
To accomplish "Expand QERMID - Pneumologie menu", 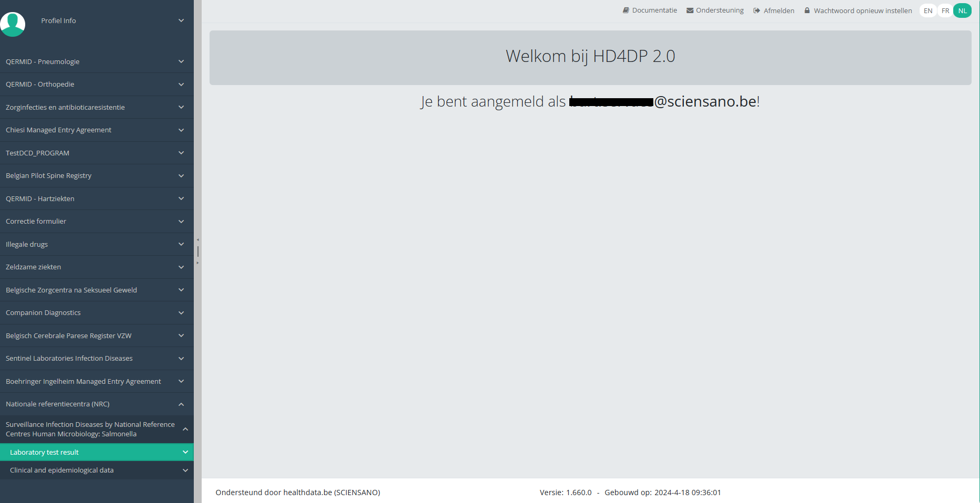I will (97, 61).
